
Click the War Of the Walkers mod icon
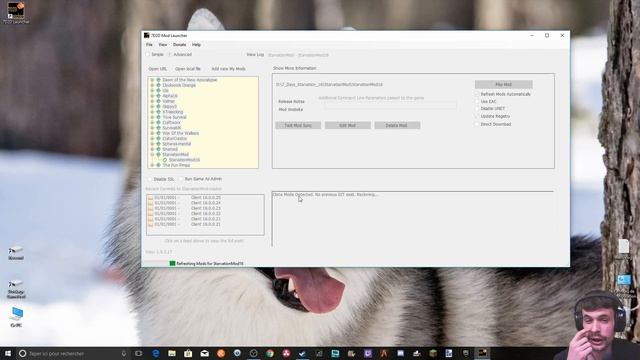[158, 133]
